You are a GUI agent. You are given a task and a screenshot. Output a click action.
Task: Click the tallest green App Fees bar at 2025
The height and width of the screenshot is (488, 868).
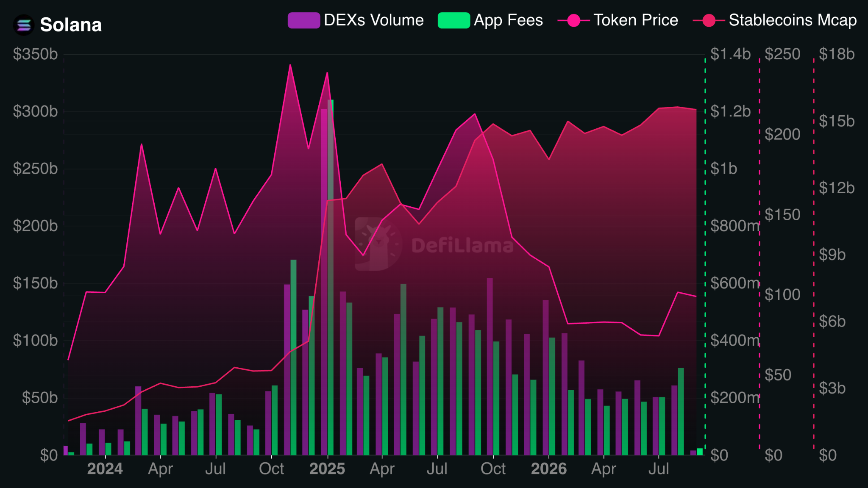click(331, 277)
